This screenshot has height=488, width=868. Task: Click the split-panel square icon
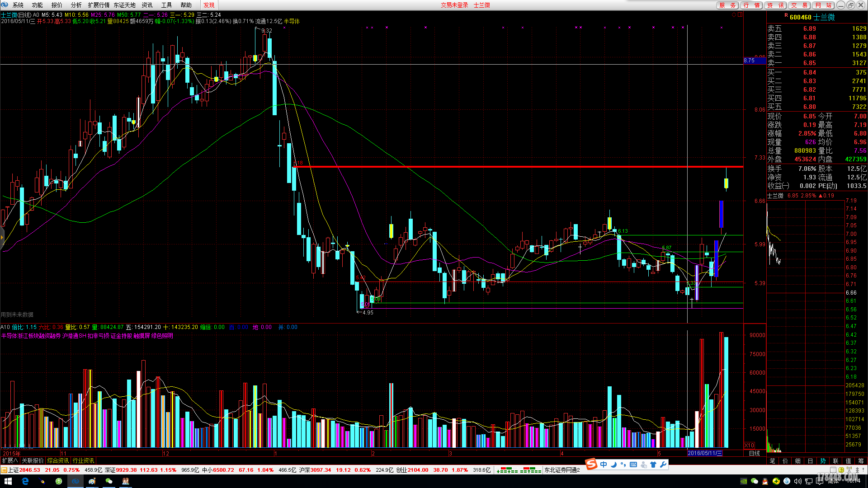tap(740, 15)
